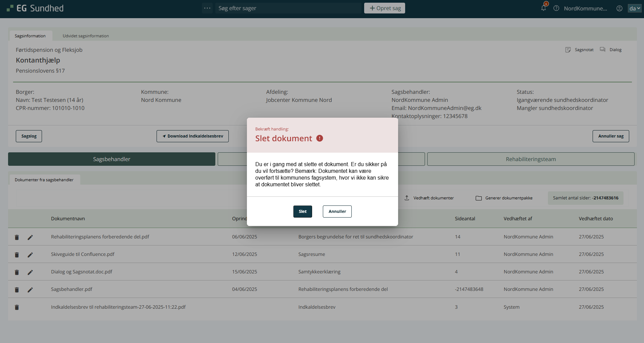Image resolution: width=644 pixels, height=343 pixels.
Task: Click the Søg efter sager search field
Action: click(288, 8)
